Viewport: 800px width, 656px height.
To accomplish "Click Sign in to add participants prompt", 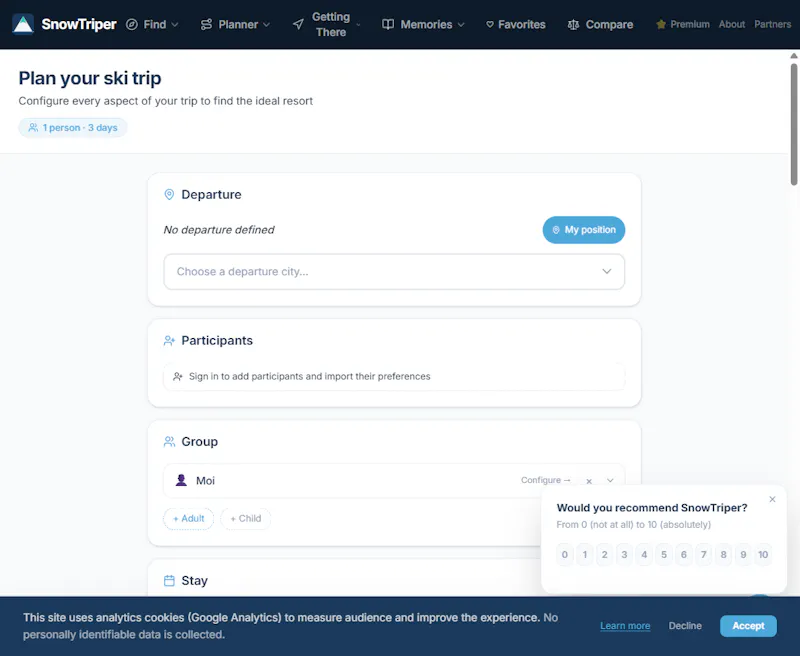I will coord(394,376).
